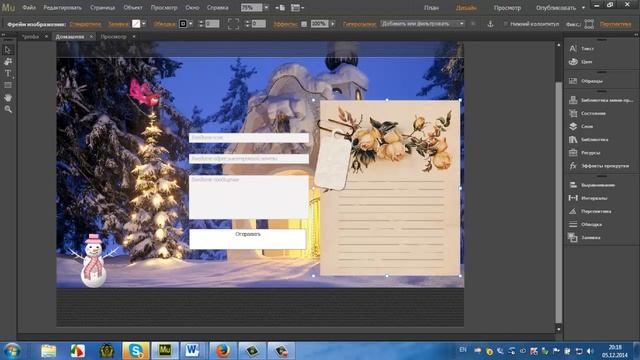Click the Adobe Muse Mu logo
This screenshot has width=640, height=360.
[8, 7]
